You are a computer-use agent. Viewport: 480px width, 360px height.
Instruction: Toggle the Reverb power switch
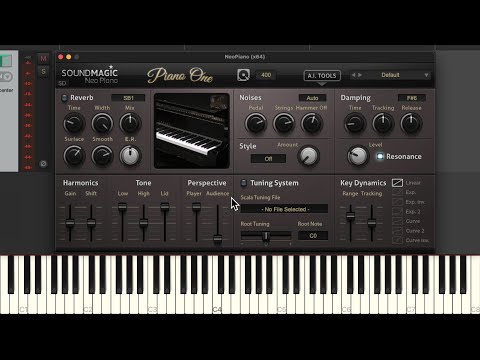point(64,98)
